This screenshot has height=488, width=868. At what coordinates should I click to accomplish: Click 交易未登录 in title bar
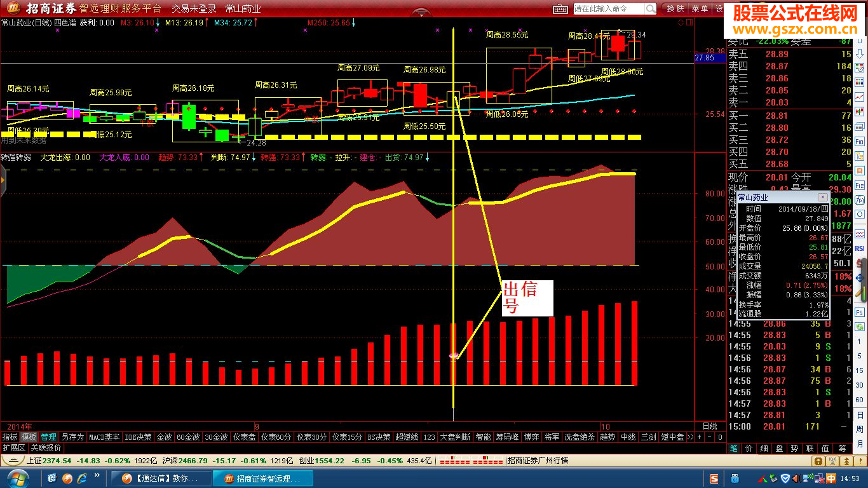[x=194, y=9]
